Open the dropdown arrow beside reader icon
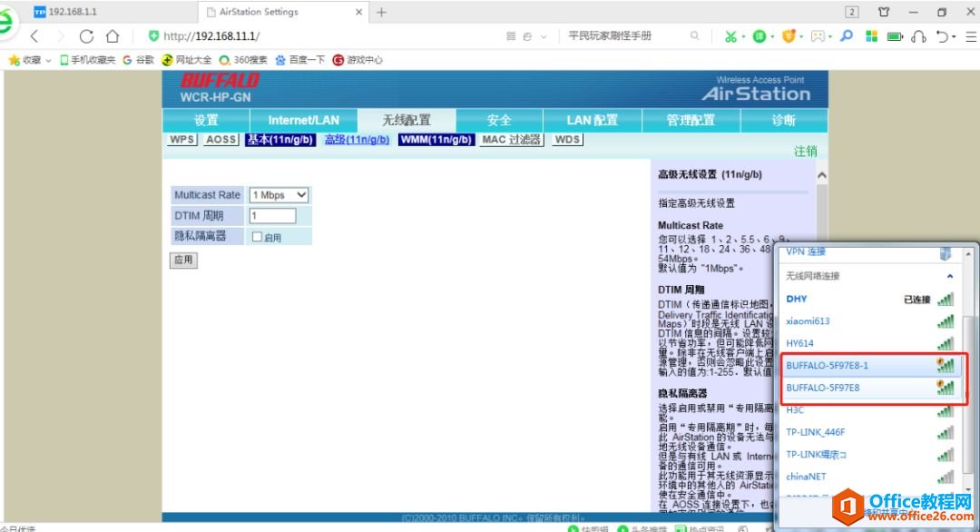This screenshot has width=980, height=532. click(x=544, y=37)
